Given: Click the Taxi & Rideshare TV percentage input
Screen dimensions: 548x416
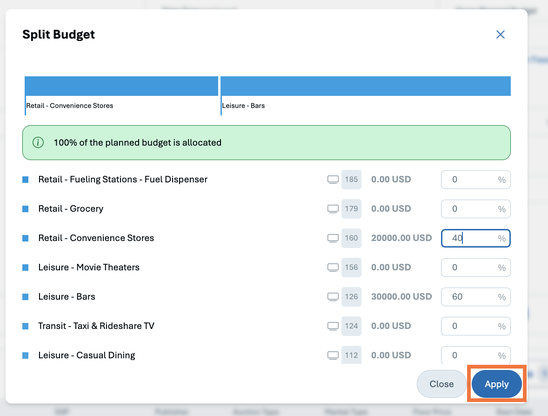Looking at the screenshot, I should [x=476, y=326].
